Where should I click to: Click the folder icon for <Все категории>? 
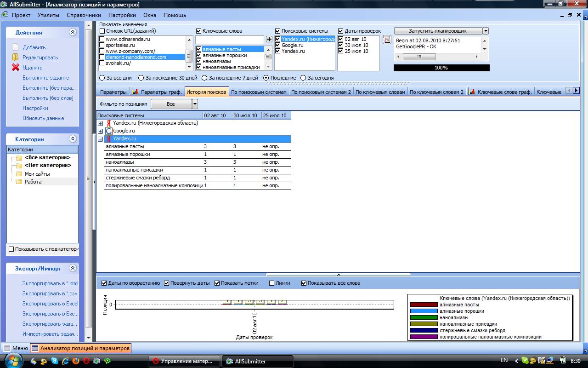pyautogui.click(x=19, y=157)
